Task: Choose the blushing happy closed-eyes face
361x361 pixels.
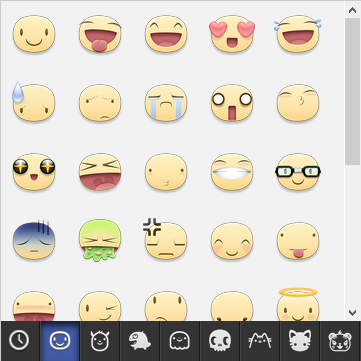Action: [232, 241]
